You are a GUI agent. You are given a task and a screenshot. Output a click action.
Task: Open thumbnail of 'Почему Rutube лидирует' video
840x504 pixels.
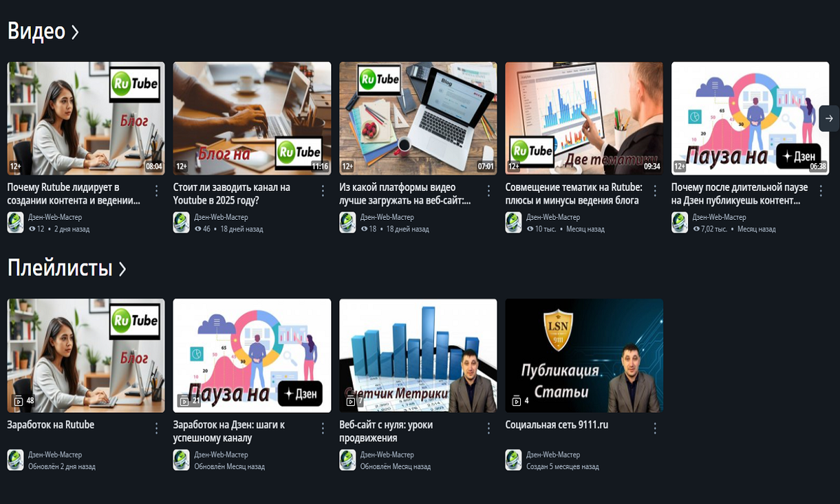click(x=86, y=118)
